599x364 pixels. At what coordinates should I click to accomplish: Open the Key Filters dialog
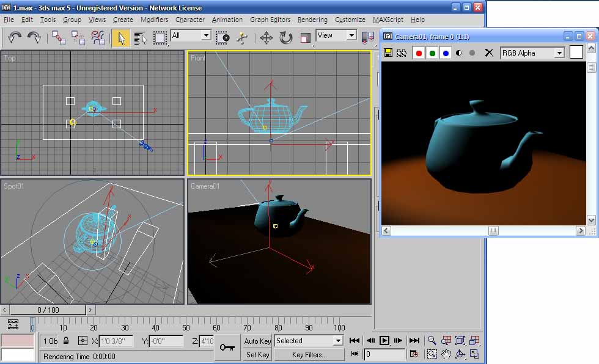pyautogui.click(x=309, y=354)
